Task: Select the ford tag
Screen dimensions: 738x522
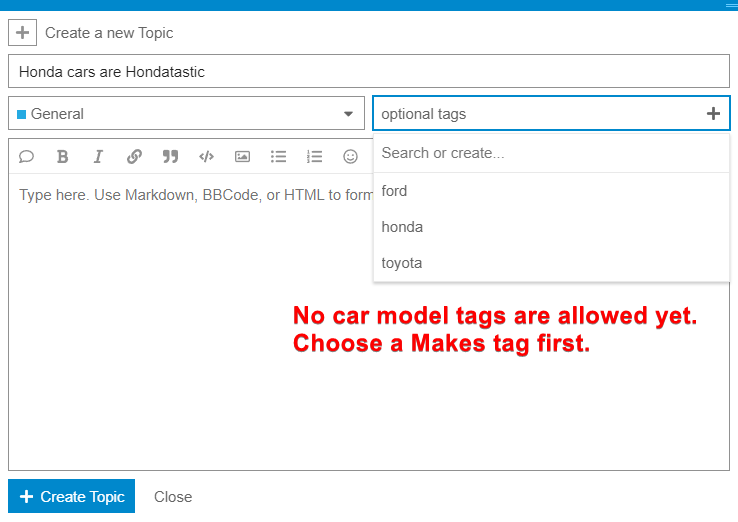Action: tap(551, 191)
